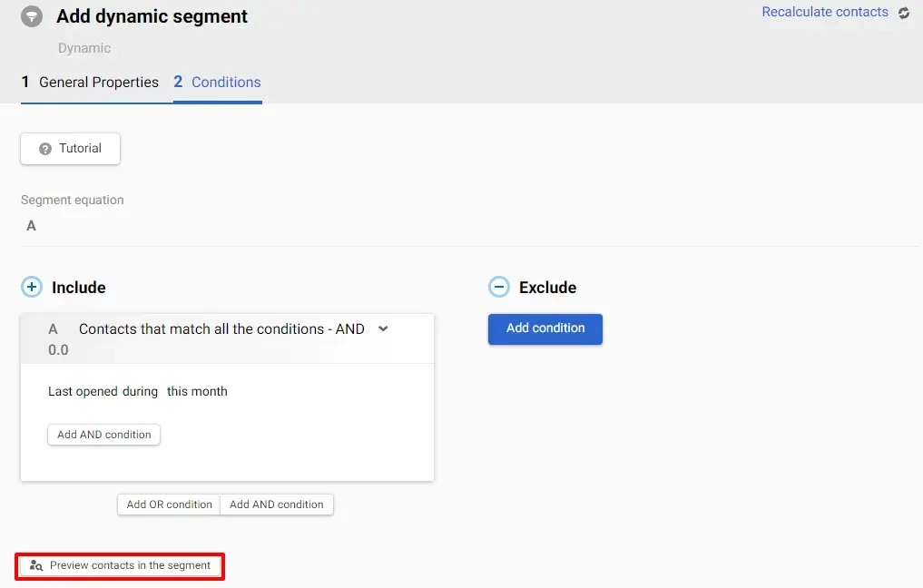923x588 pixels.
Task: Click the question mark icon in Tutorial
Action: (44, 149)
